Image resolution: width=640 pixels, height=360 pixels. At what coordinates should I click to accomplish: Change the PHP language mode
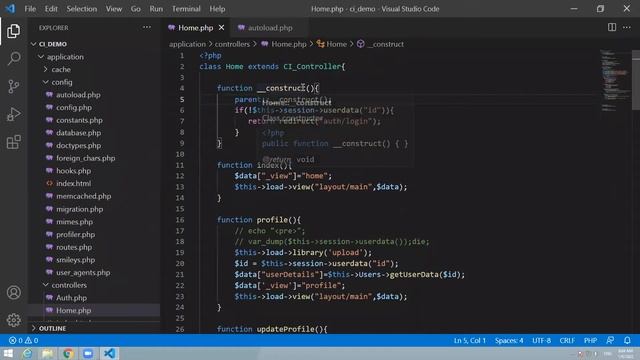click(x=590, y=340)
